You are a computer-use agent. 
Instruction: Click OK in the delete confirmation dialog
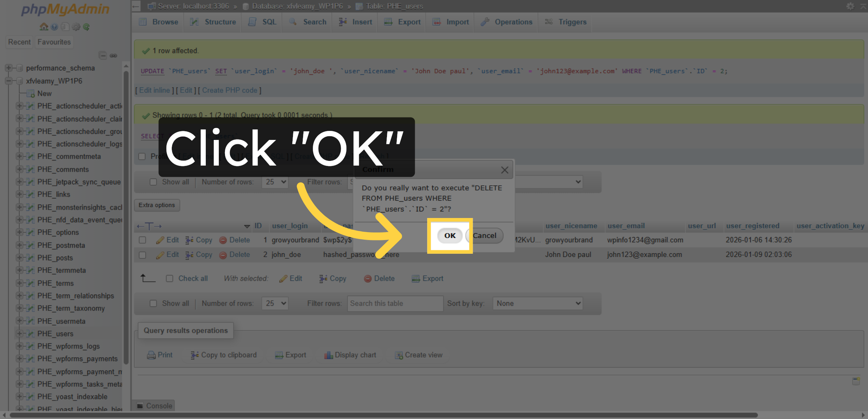coord(450,236)
